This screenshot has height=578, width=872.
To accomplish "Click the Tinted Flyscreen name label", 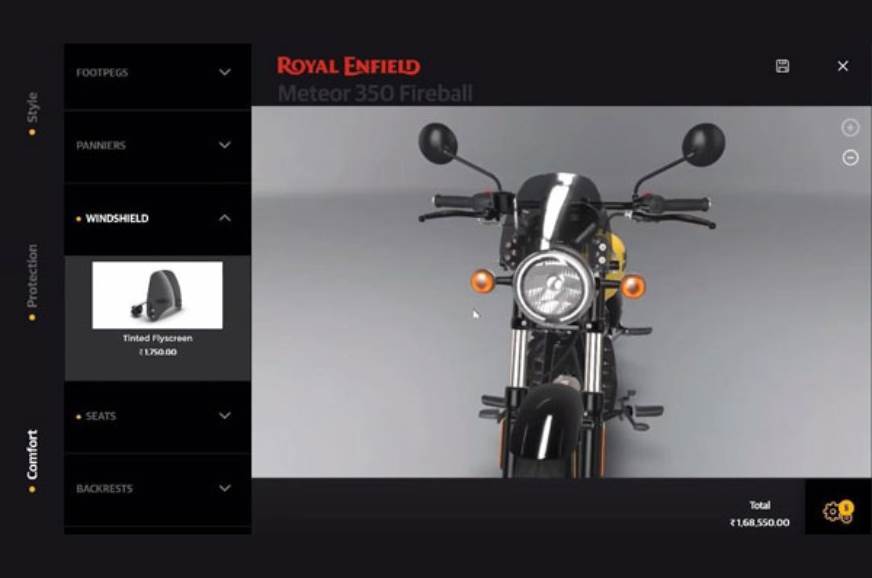I will point(157,338).
